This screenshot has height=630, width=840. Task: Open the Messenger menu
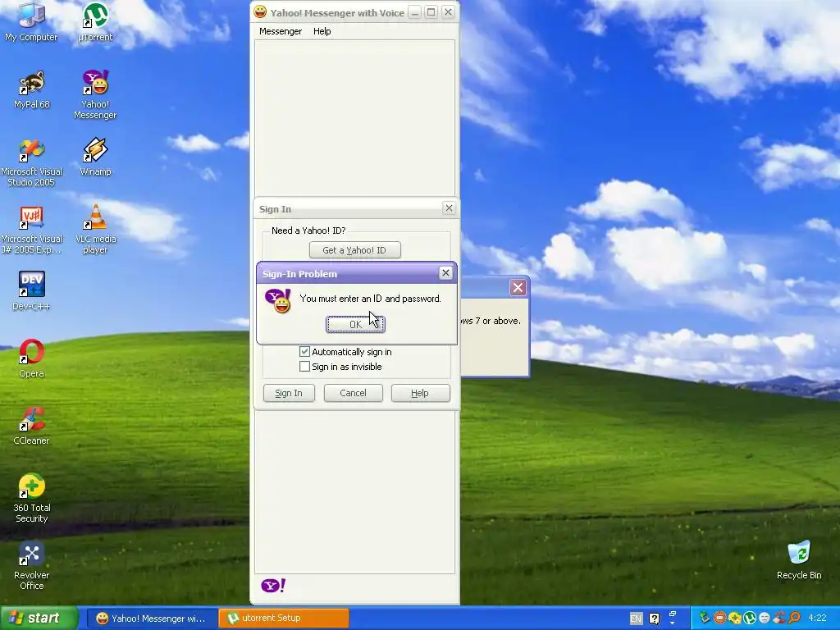[x=281, y=31]
